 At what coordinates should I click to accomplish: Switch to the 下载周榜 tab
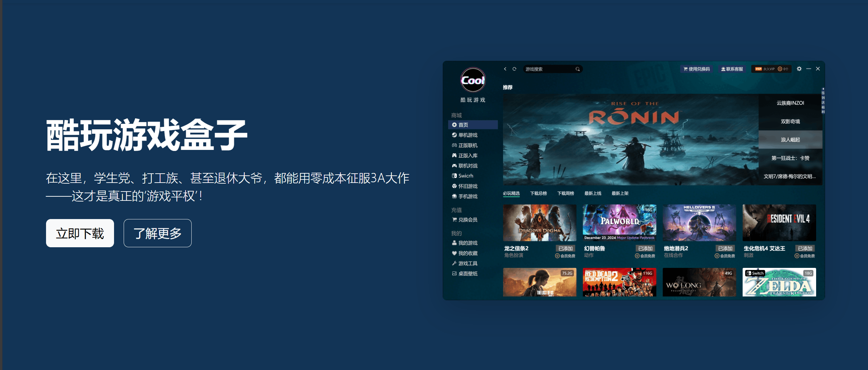pyautogui.click(x=565, y=193)
